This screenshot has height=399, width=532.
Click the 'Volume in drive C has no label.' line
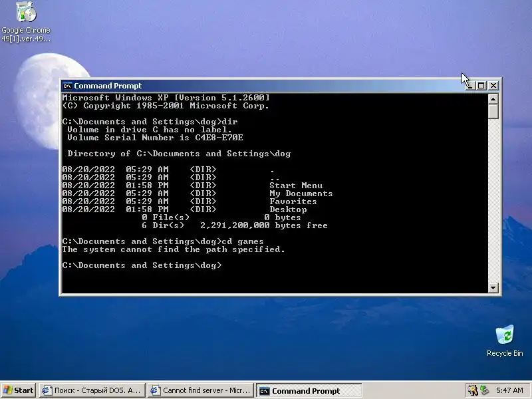click(150, 130)
